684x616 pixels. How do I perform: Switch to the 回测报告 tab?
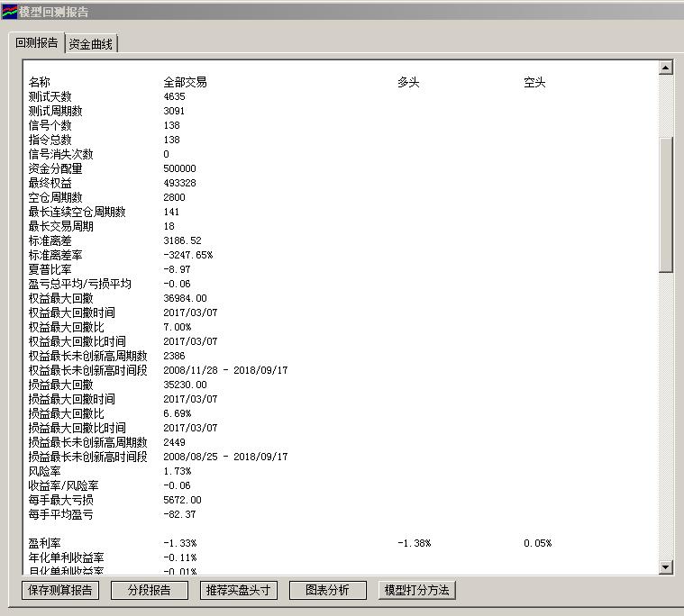click(x=37, y=43)
